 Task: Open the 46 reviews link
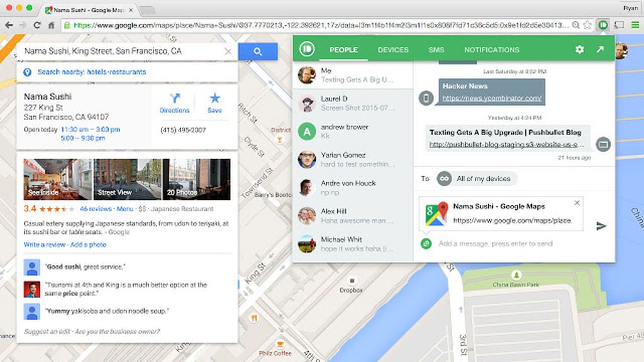96,209
